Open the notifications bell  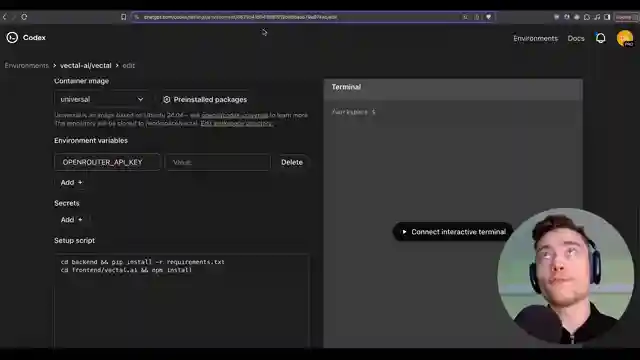[x=600, y=38]
